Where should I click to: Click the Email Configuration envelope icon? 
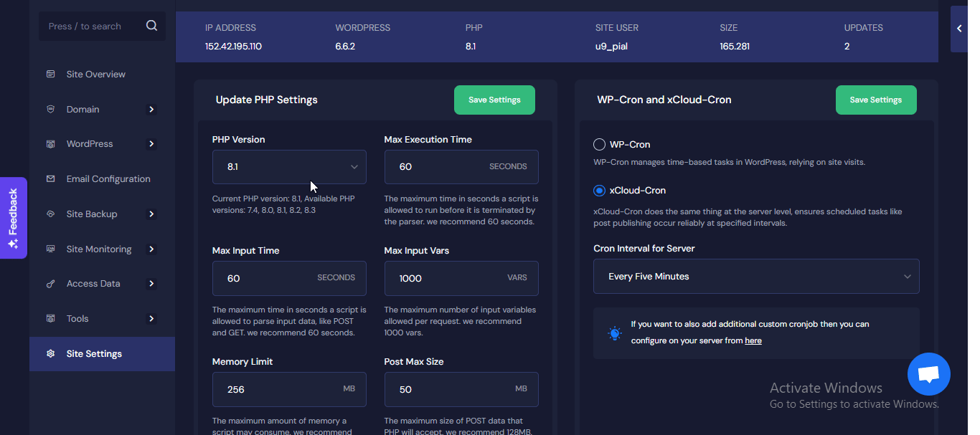pyautogui.click(x=50, y=179)
